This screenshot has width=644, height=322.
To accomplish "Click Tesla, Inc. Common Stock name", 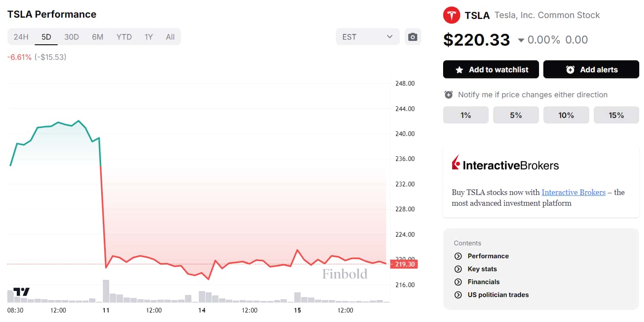I will (547, 15).
